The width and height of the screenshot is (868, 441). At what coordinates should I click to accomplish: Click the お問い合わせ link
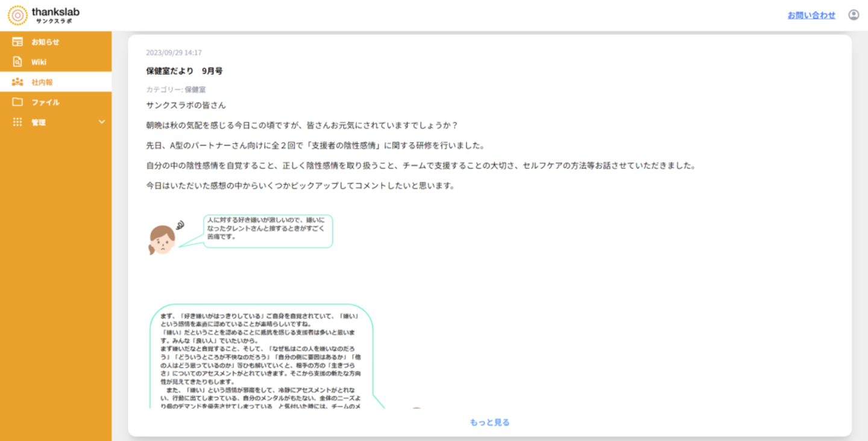(811, 16)
